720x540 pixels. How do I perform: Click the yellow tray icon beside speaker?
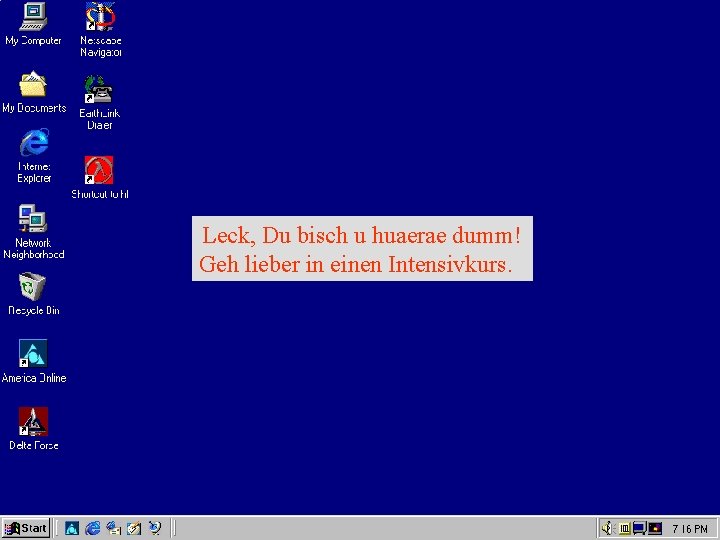pos(624,529)
